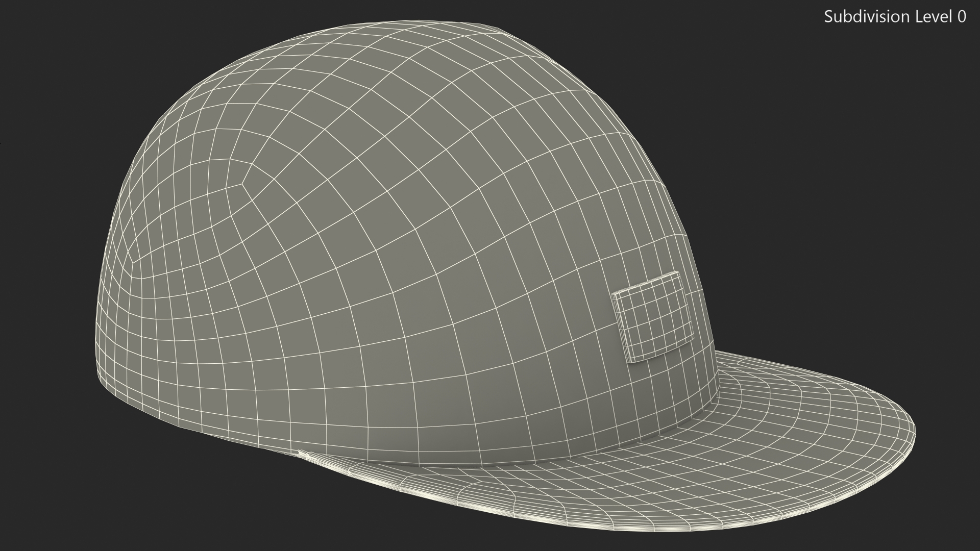Click the digit 0 in the subdivision label
The height and width of the screenshot is (551, 980).
coord(961,17)
